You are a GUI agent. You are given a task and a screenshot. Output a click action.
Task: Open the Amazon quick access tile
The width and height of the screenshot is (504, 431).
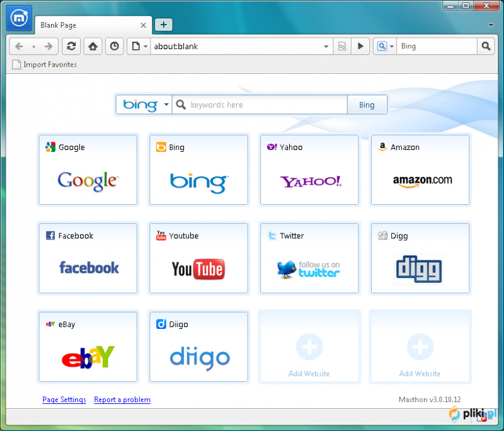pos(420,170)
